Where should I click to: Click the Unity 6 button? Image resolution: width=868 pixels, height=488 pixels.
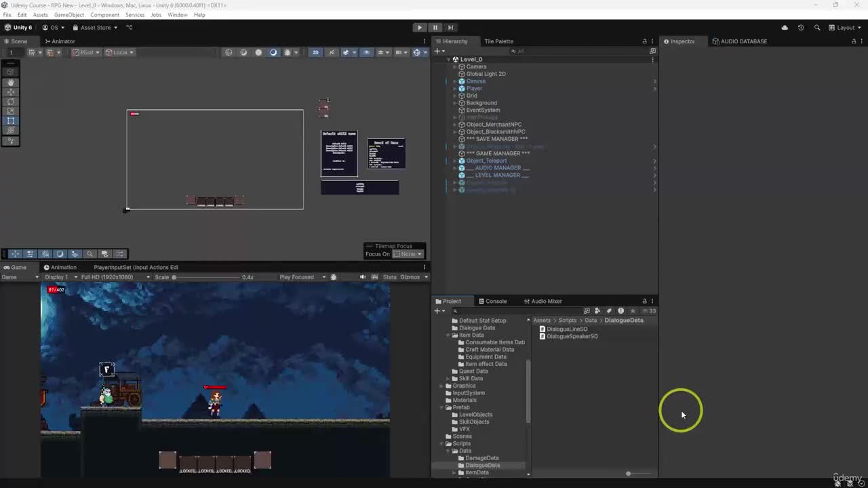pos(18,28)
